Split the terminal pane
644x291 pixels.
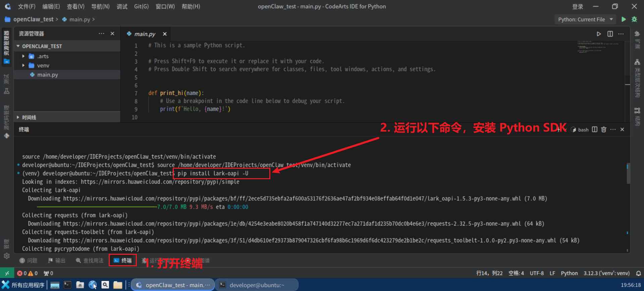tap(595, 129)
